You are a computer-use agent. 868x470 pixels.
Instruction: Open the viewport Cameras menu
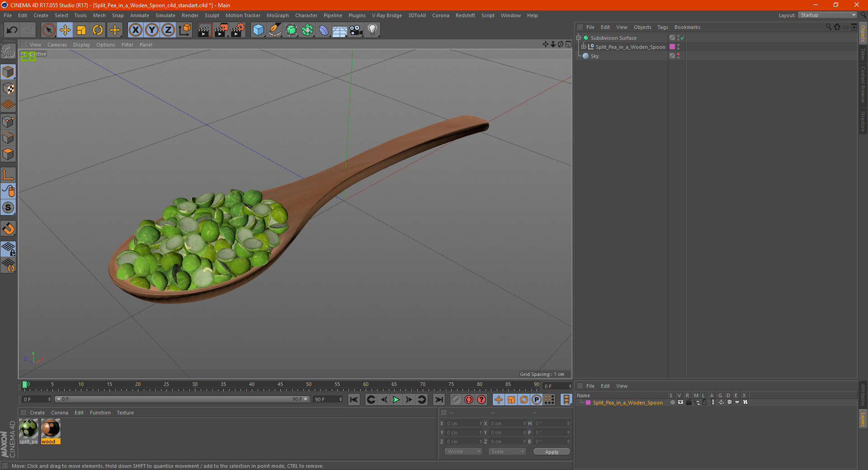[57, 45]
